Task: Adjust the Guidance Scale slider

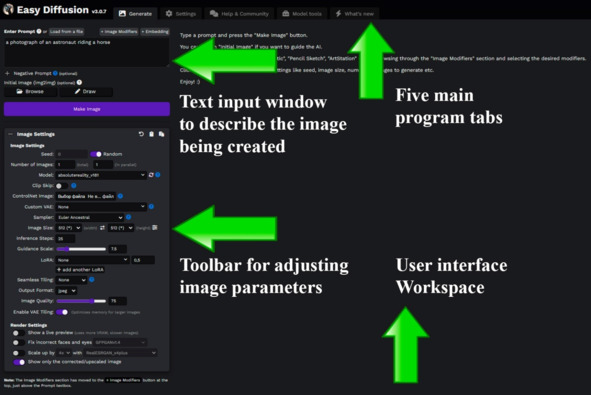Action: click(x=81, y=249)
